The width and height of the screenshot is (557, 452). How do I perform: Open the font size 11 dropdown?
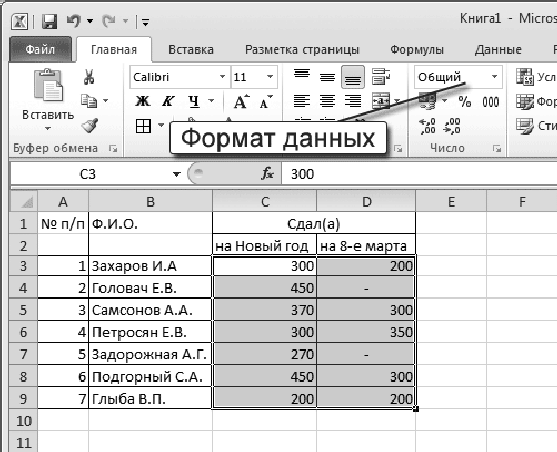point(270,77)
